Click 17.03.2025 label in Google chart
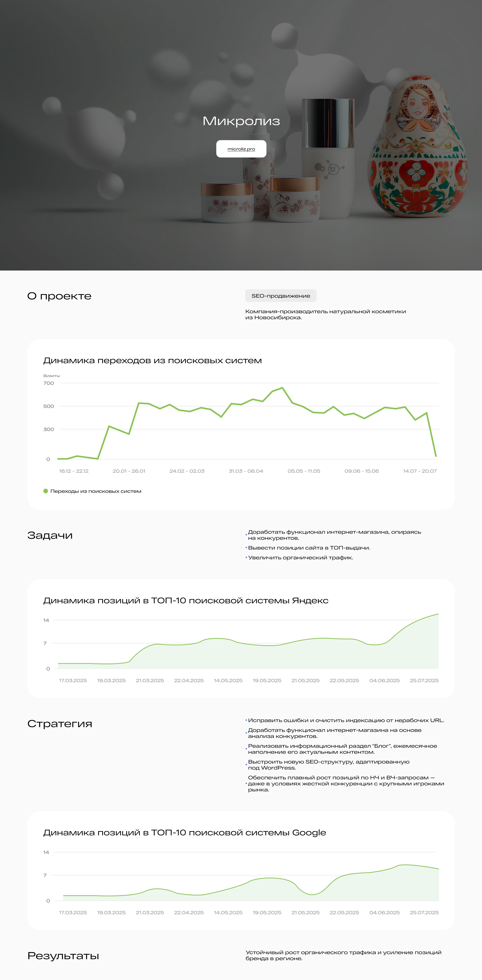 click(73, 913)
